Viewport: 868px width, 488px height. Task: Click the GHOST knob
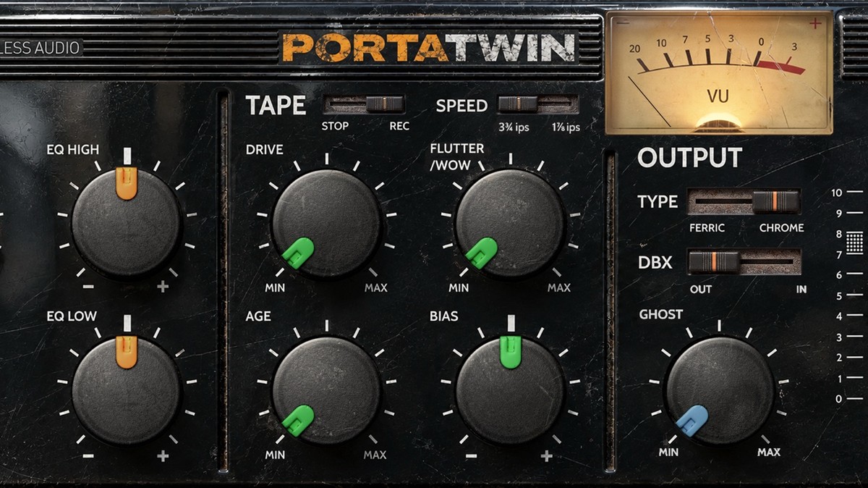tap(720, 390)
